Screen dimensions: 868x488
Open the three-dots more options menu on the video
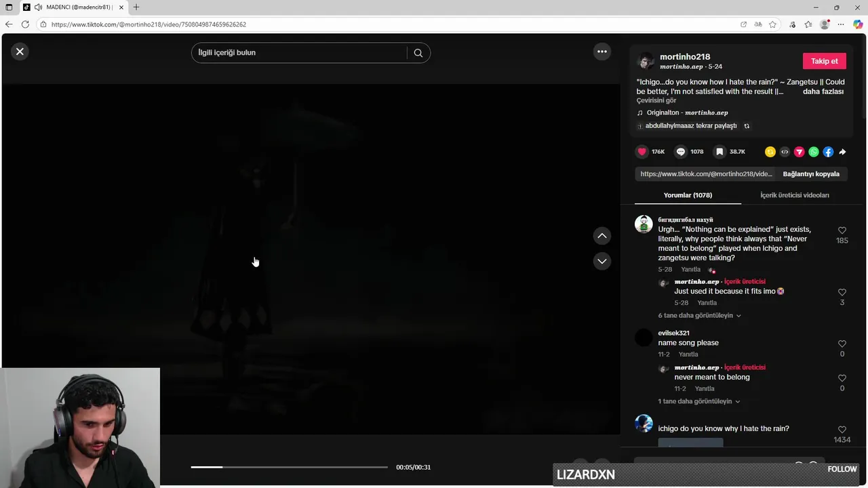(x=601, y=52)
